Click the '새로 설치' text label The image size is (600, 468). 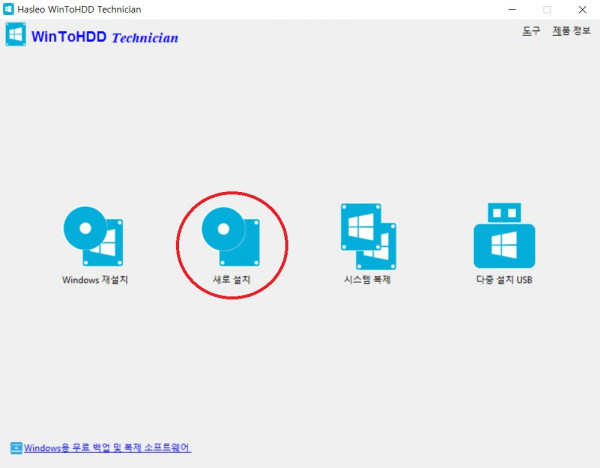pyautogui.click(x=231, y=280)
